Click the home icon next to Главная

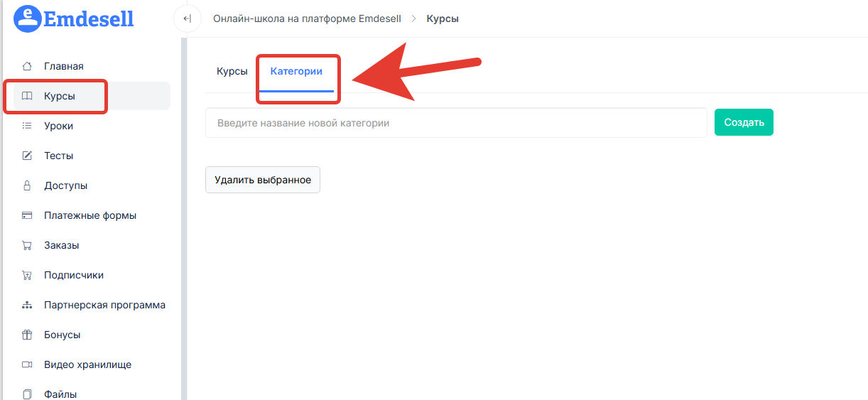tap(27, 66)
